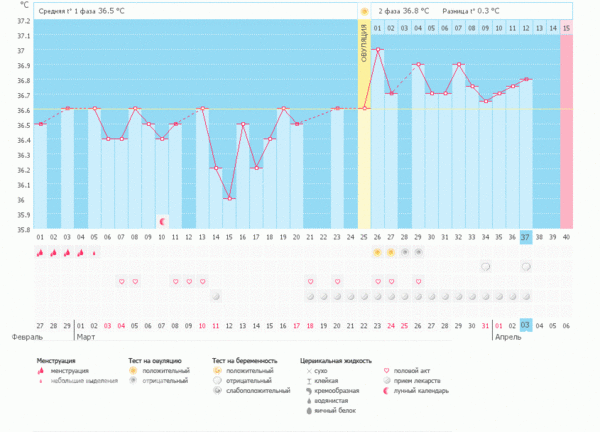Click the positive pregnancy test legend icon

click(x=216, y=370)
